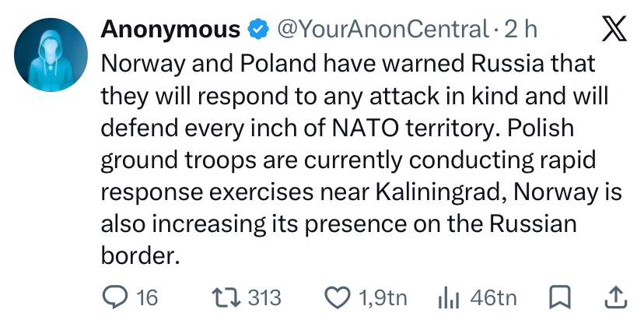
Task: Open the Anonymous display name profile link
Action: click(x=170, y=30)
